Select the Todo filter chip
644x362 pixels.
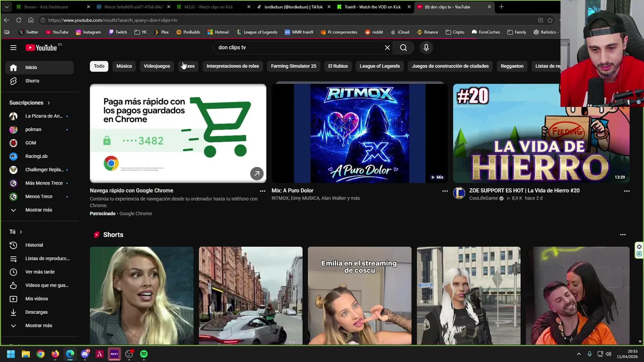pos(99,66)
